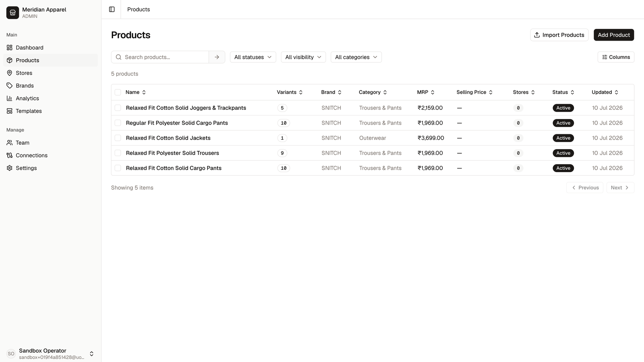This screenshot has width=644, height=362.
Task: Click the SO user avatar
Action: click(x=11, y=354)
